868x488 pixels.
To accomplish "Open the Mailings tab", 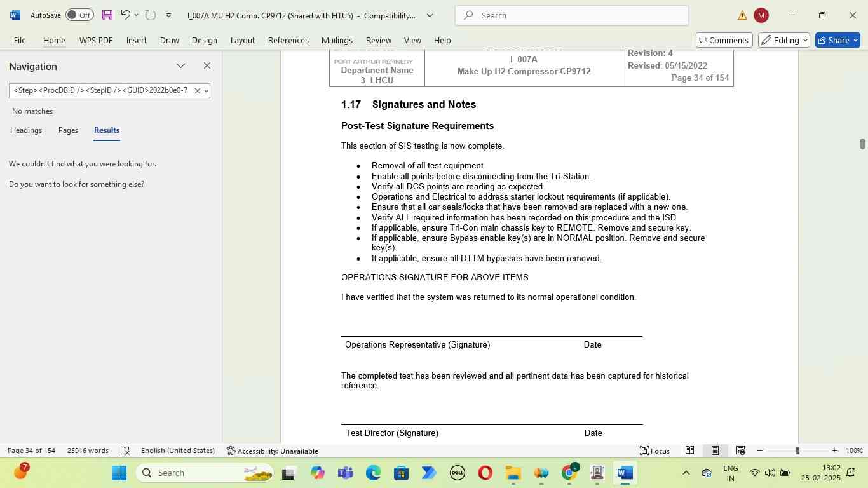I will (337, 40).
